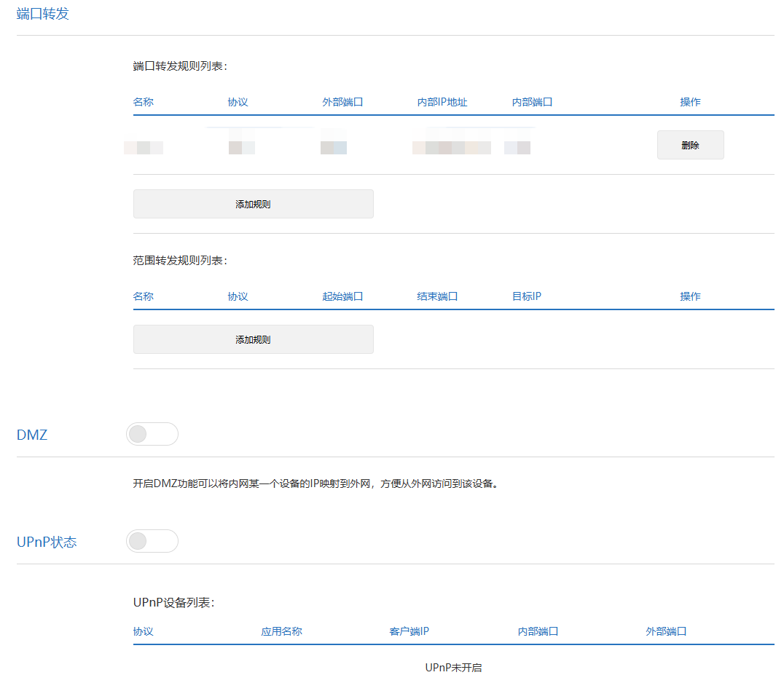Click the DMZ description text
Image resolution: width=784 pixels, height=683 pixels.
[315, 483]
